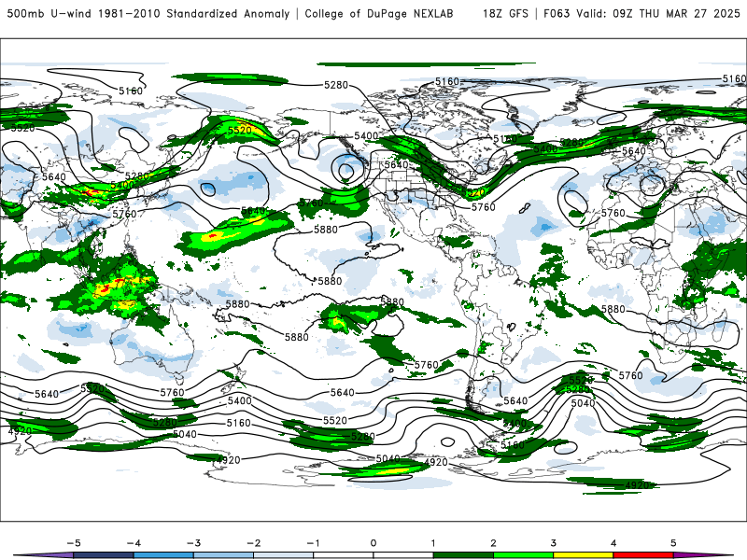Click the '500mb U-wind 1981-2010 Standardized Anomaly' title
Viewport: 747px width, 560px height.
148,14
